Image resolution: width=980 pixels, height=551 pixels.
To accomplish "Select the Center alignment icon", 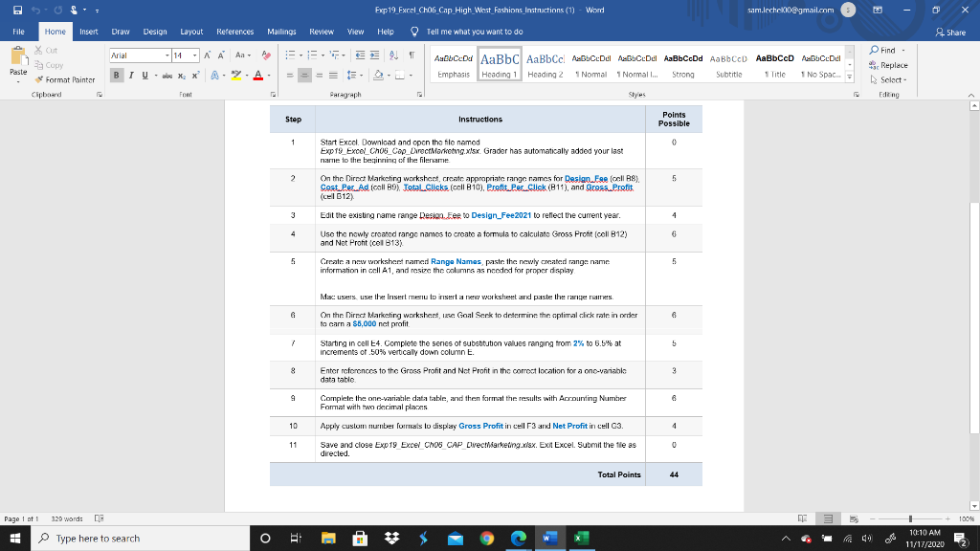I will pos(305,74).
